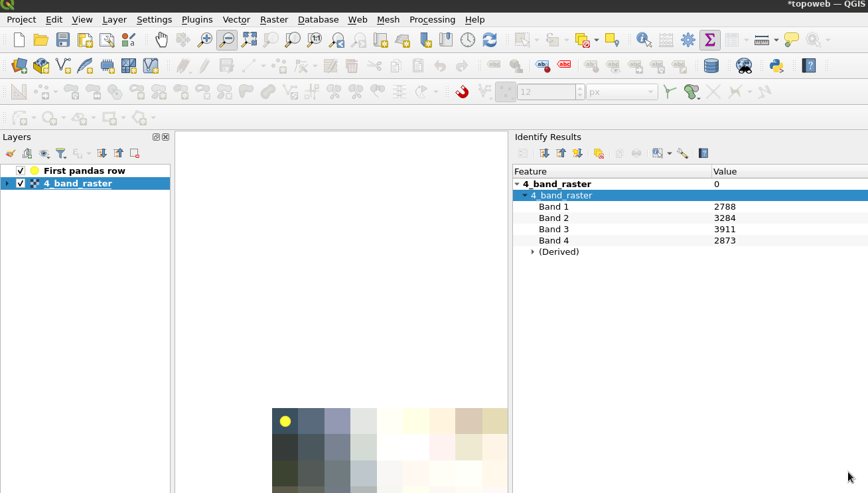Open help in Identify Results toolbar
Viewport: 868px width, 493px height.
[x=703, y=153]
